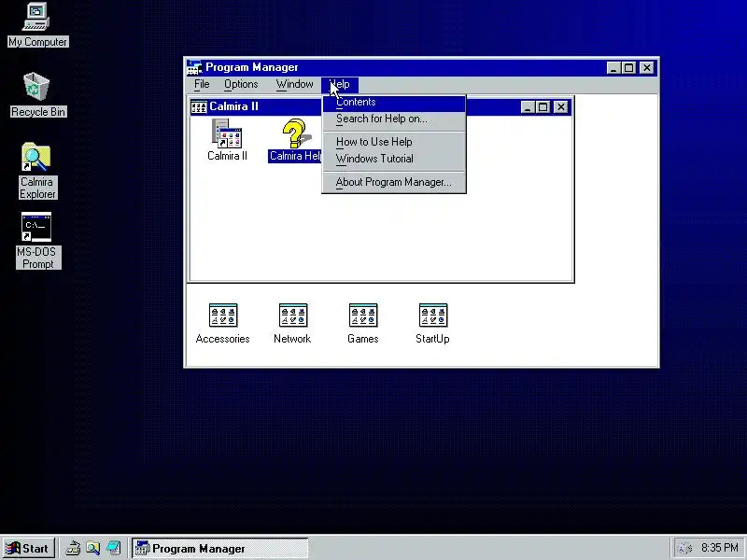Close the open Help menu header
747x560 pixels.
339,84
